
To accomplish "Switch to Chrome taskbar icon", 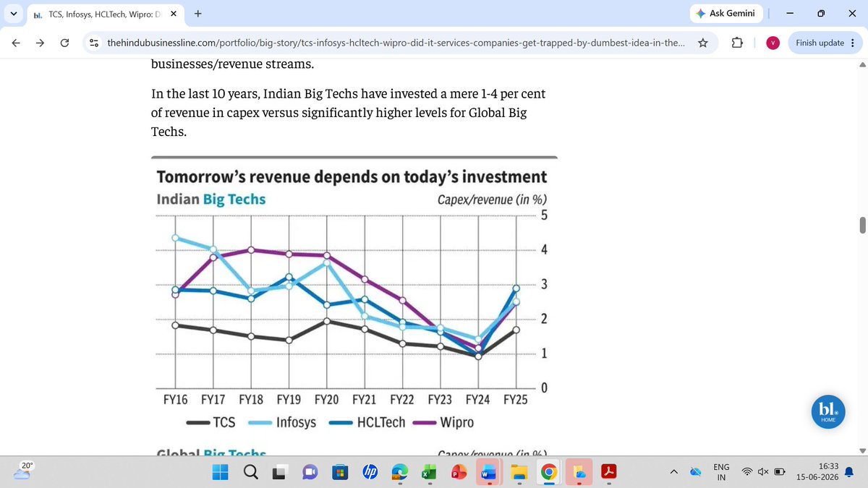I will click(548, 472).
